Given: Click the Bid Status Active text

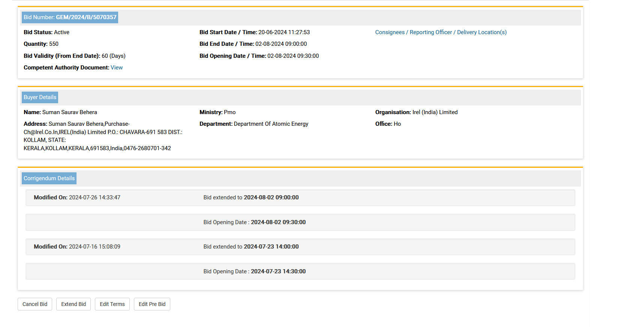Looking at the screenshot, I should 47,32.
